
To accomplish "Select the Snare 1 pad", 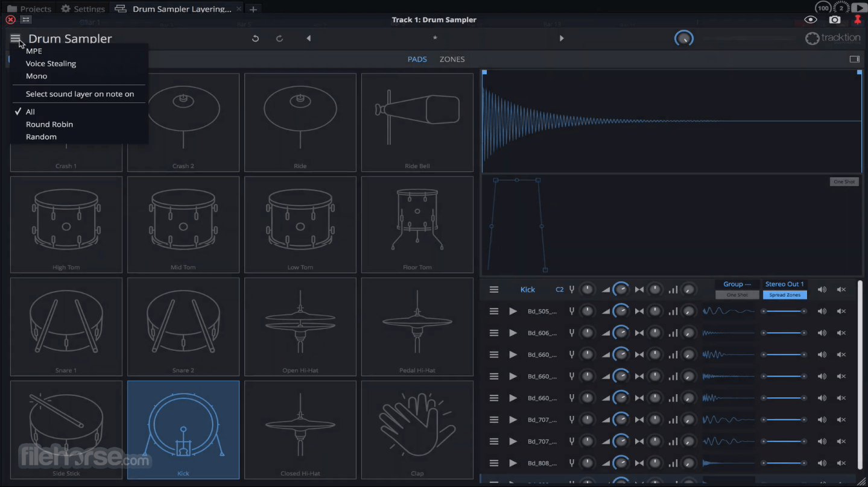I will coord(66,327).
